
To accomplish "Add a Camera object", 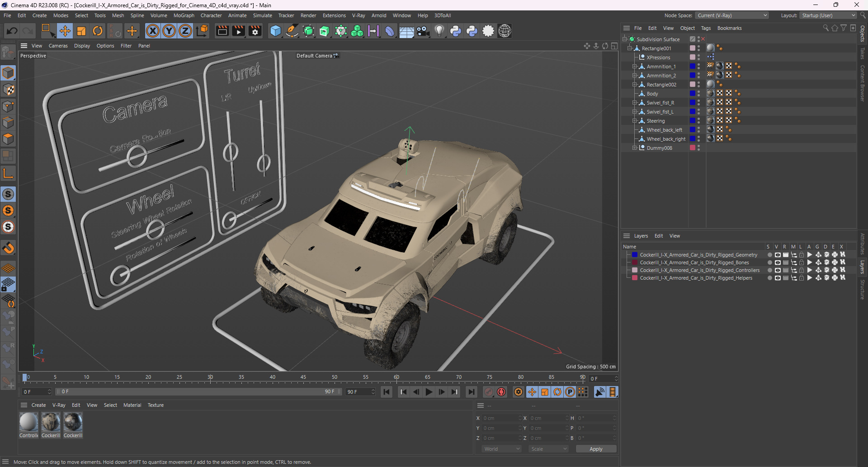I will pyautogui.click(x=423, y=31).
